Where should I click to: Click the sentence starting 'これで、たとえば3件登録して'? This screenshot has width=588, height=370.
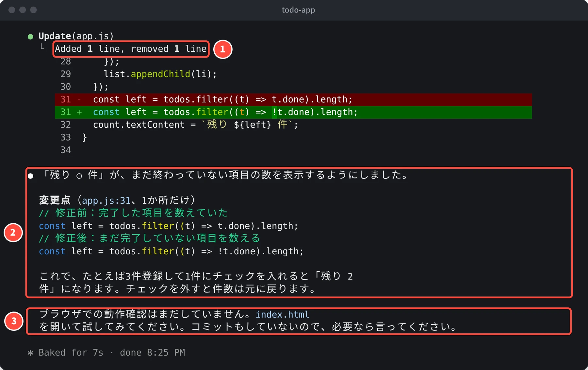point(196,282)
